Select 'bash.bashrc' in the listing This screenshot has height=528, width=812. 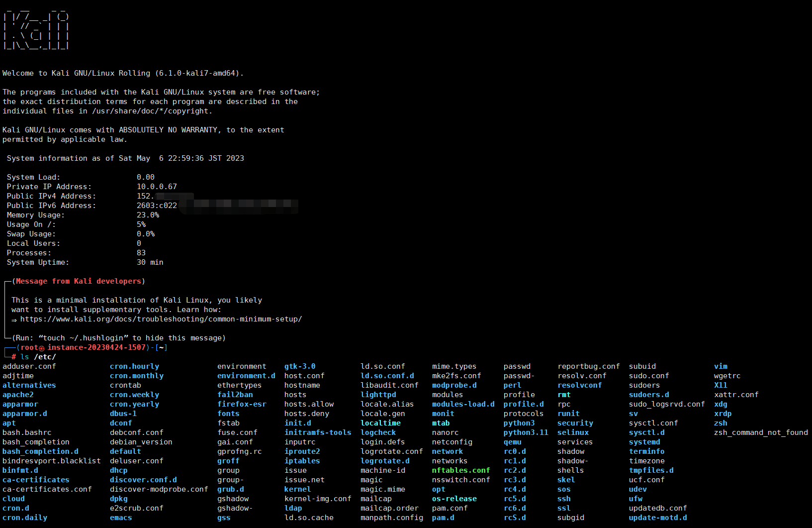tap(27, 432)
